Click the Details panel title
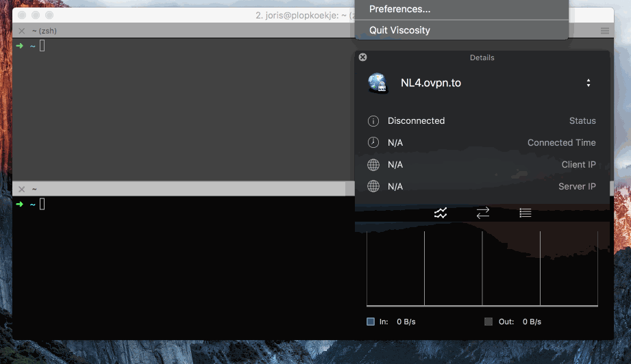 click(x=482, y=57)
